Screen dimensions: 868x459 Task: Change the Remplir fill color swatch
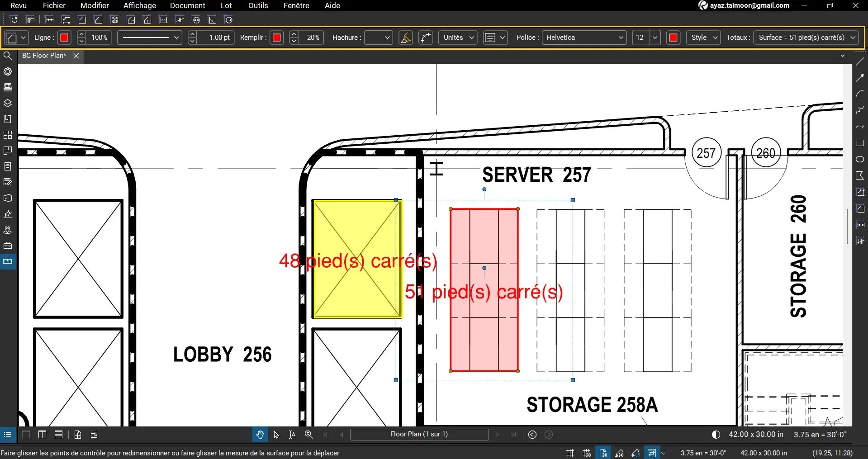(x=276, y=38)
